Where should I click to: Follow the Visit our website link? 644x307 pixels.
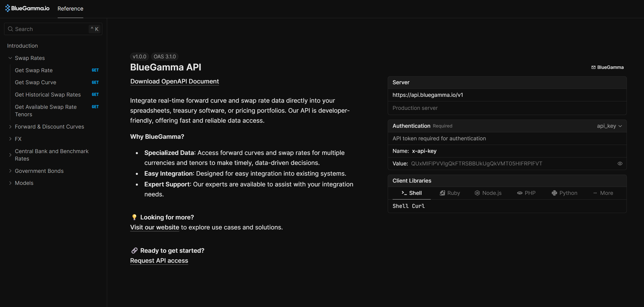coord(155,227)
